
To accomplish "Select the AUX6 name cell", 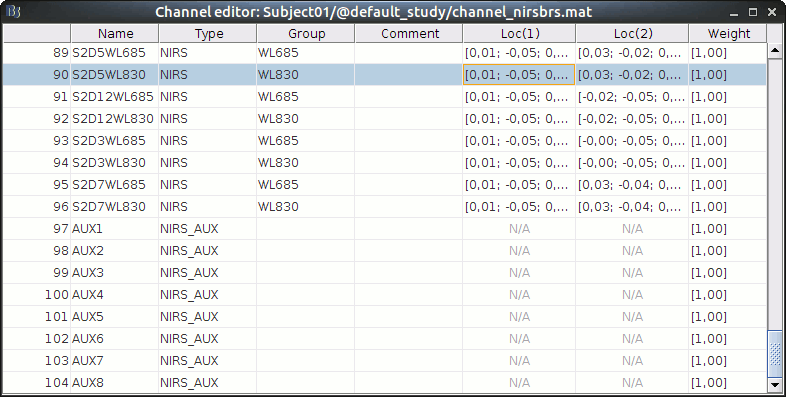I will pos(115,339).
